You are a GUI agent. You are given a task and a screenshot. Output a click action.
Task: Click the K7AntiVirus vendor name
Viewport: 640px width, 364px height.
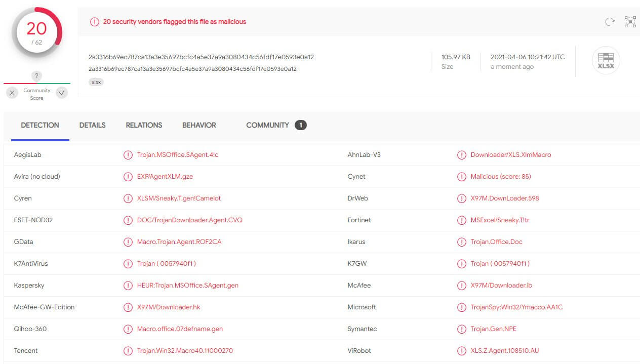tap(31, 264)
